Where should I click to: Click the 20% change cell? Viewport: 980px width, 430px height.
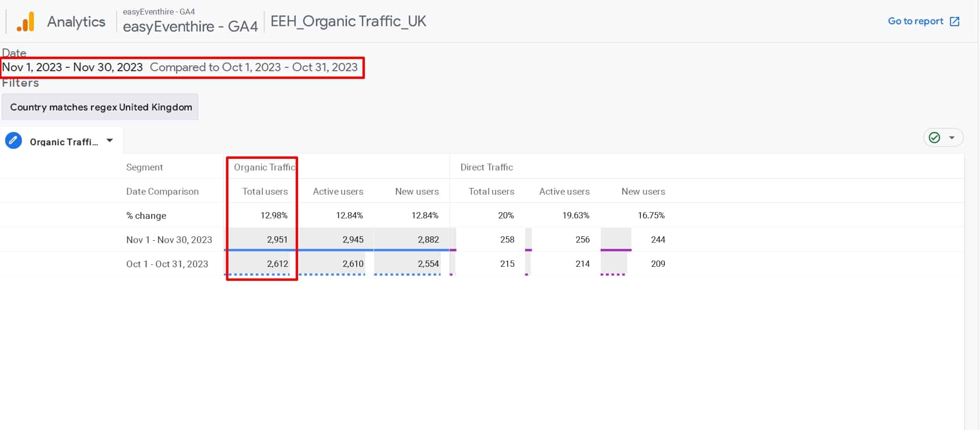(x=506, y=215)
